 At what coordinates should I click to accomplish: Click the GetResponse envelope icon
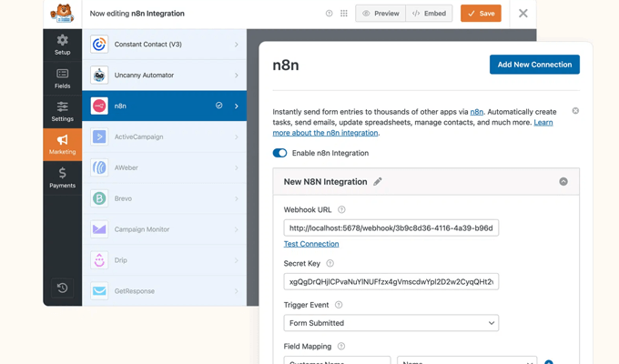pos(99,291)
